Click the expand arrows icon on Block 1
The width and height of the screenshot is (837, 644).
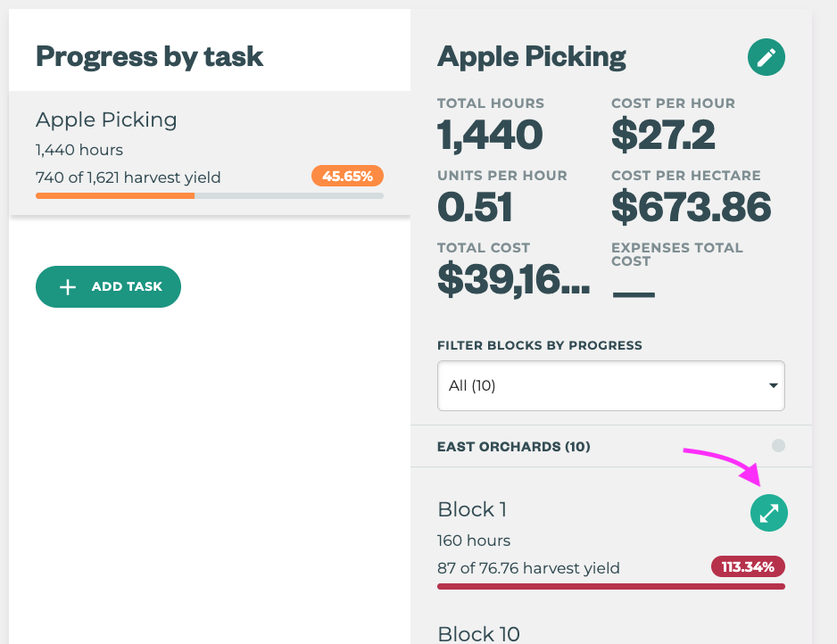coord(768,513)
